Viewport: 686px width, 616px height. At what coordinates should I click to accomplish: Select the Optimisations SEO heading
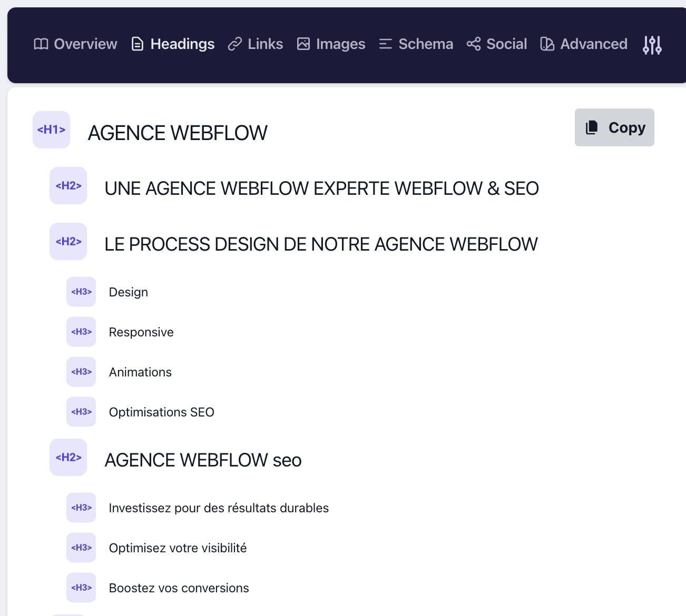[x=161, y=412]
